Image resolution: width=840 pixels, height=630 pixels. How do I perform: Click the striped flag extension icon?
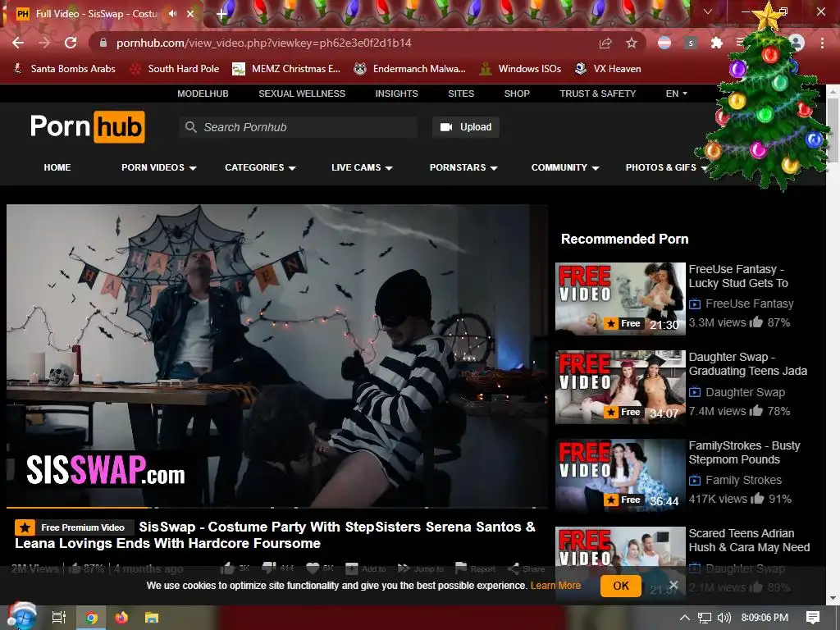coord(664,43)
